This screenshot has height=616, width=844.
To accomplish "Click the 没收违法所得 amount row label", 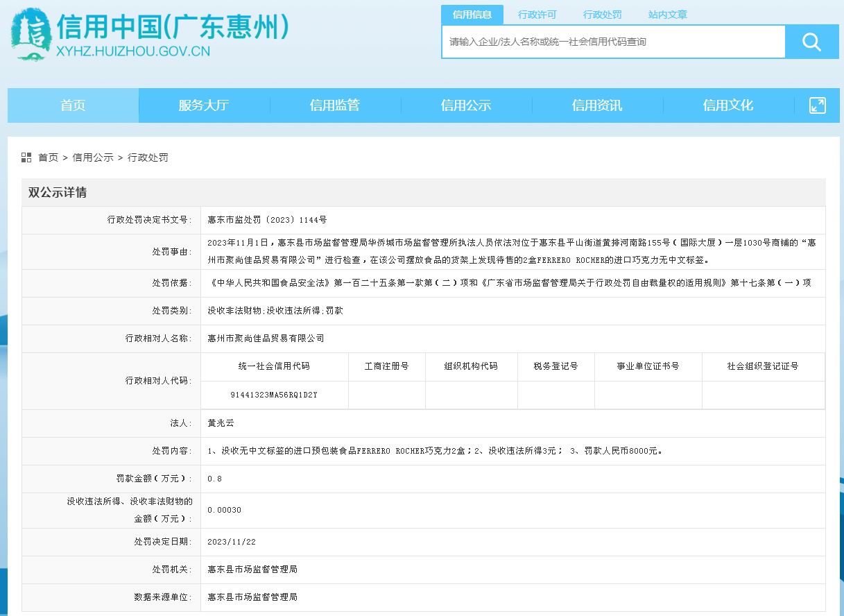I will [129, 510].
